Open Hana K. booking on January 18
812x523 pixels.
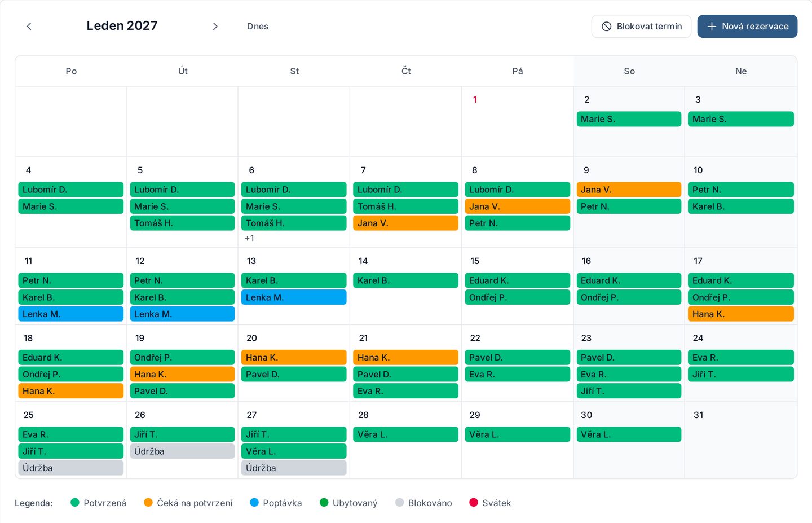(x=71, y=391)
